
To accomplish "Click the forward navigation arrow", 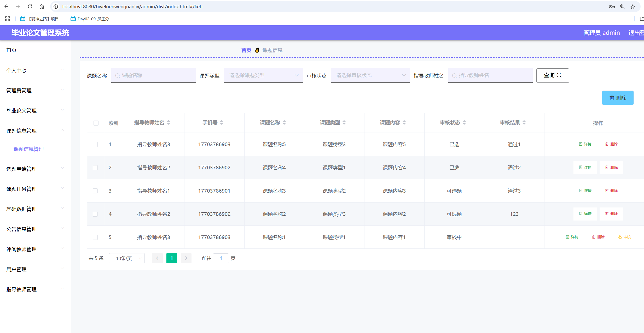I will [18, 7].
